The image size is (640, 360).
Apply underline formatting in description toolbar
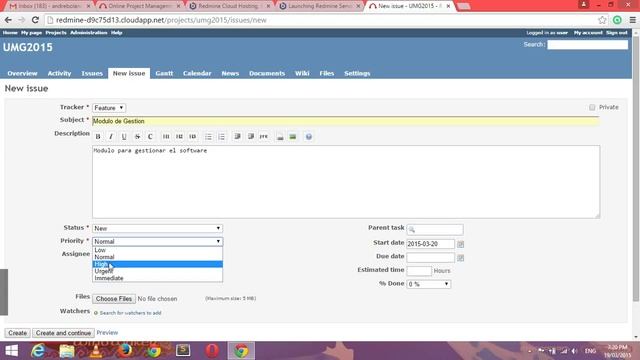[x=124, y=137]
